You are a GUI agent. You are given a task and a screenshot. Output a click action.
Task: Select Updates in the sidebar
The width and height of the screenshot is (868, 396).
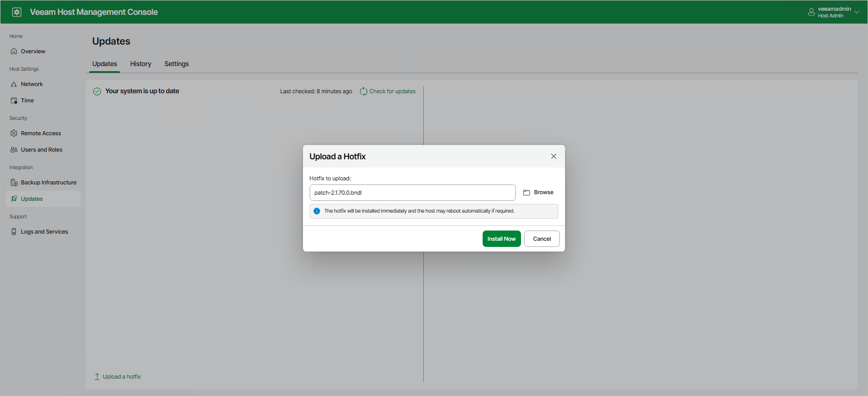pyautogui.click(x=43, y=199)
